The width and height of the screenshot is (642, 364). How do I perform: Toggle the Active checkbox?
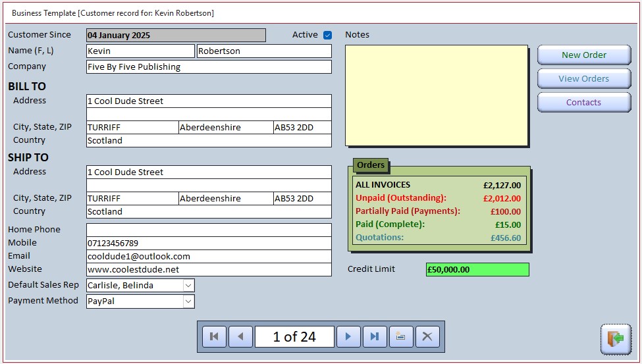[x=327, y=35]
